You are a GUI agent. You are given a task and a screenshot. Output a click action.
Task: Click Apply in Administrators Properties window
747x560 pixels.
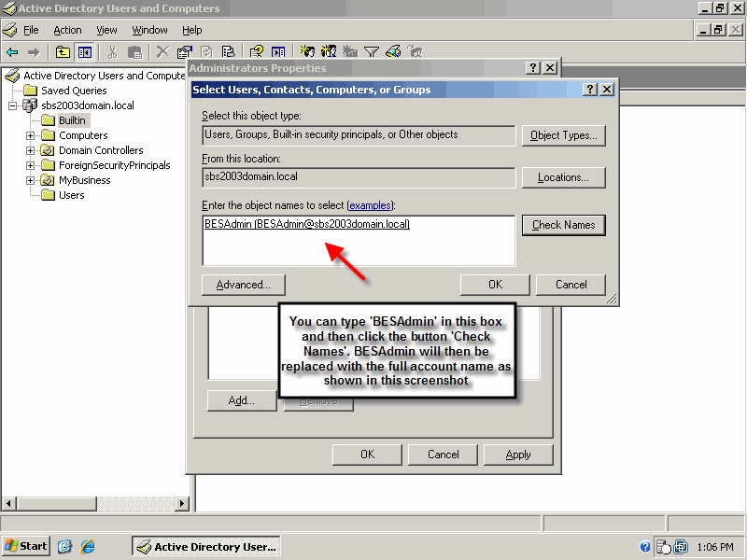pos(518,455)
